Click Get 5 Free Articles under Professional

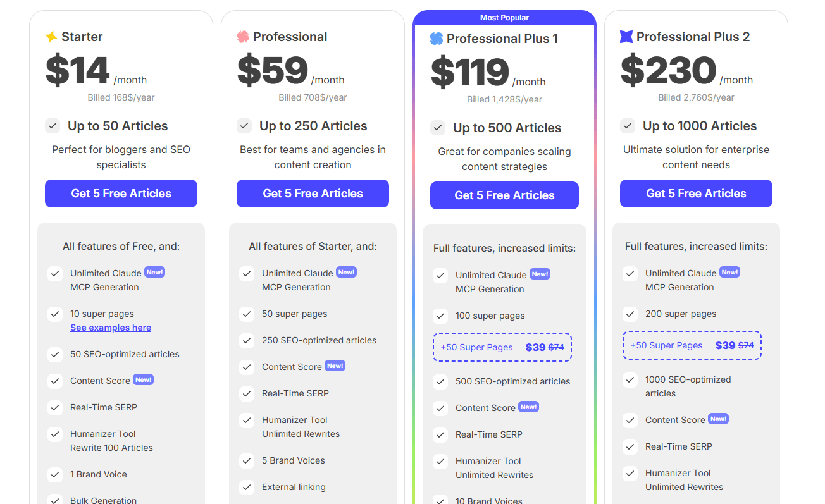[x=313, y=194]
